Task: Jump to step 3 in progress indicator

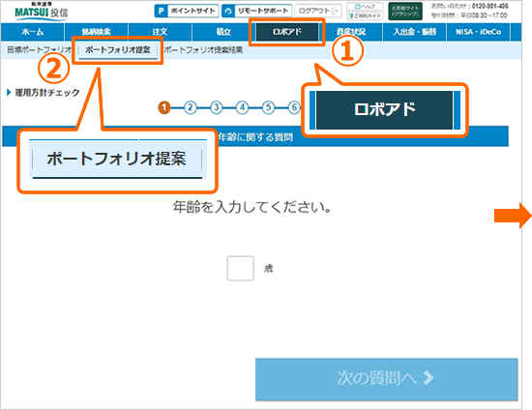Action: 216,107
